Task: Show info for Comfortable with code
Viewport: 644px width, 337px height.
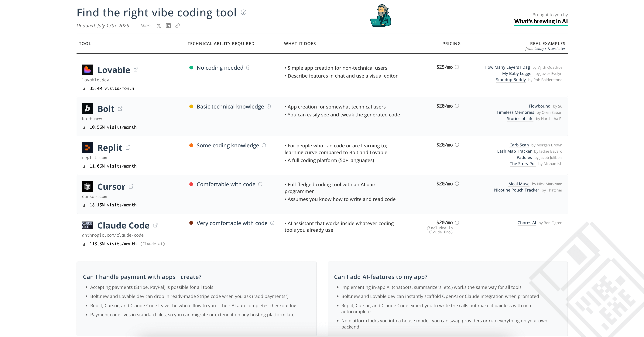Action: pos(260,184)
